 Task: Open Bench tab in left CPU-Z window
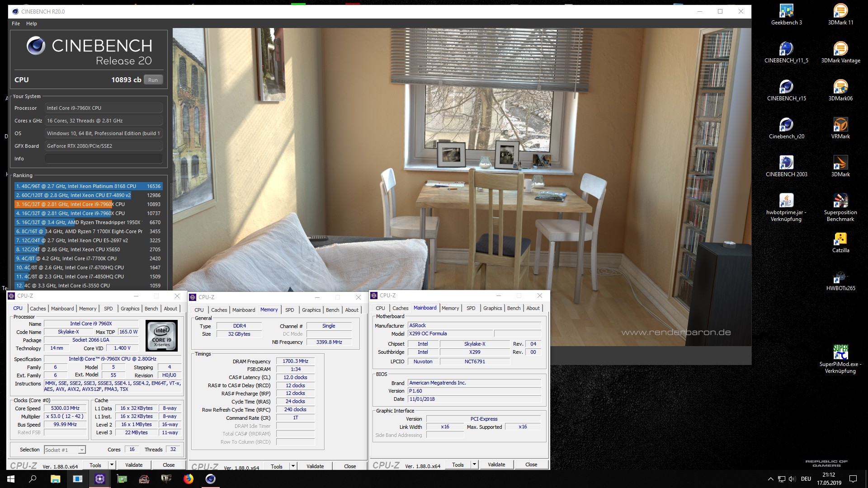point(151,309)
